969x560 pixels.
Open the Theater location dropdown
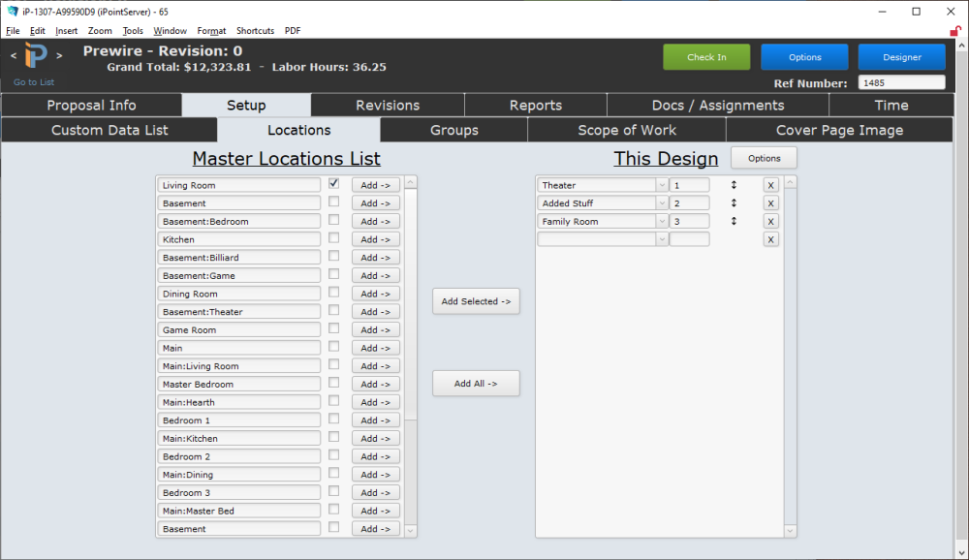pyautogui.click(x=661, y=184)
